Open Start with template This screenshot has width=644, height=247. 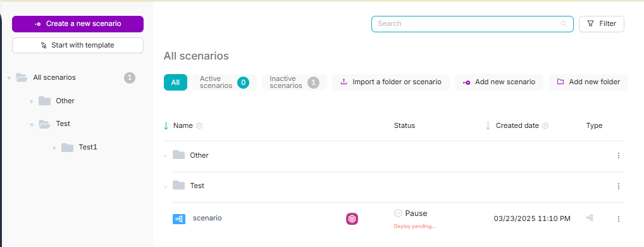78,45
